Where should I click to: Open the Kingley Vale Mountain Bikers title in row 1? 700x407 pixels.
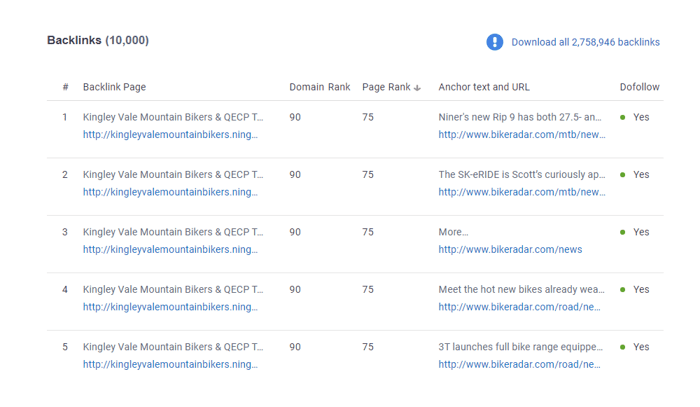coord(173,117)
